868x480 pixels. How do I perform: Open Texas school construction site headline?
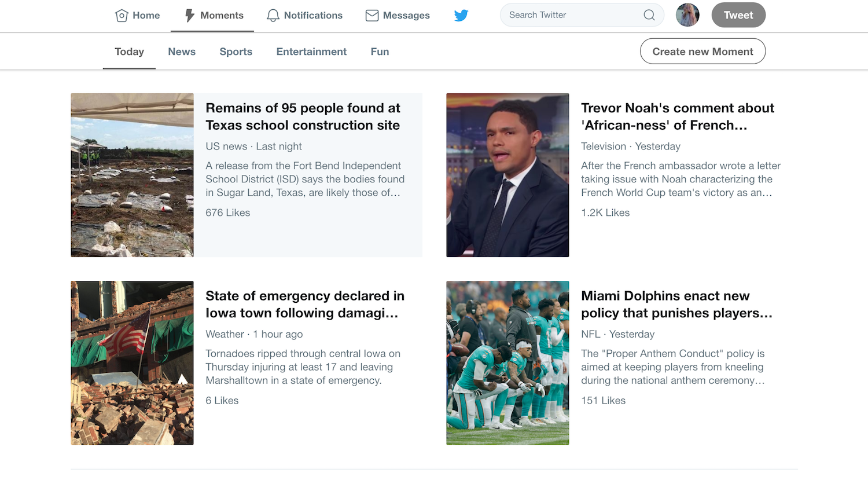tap(303, 116)
